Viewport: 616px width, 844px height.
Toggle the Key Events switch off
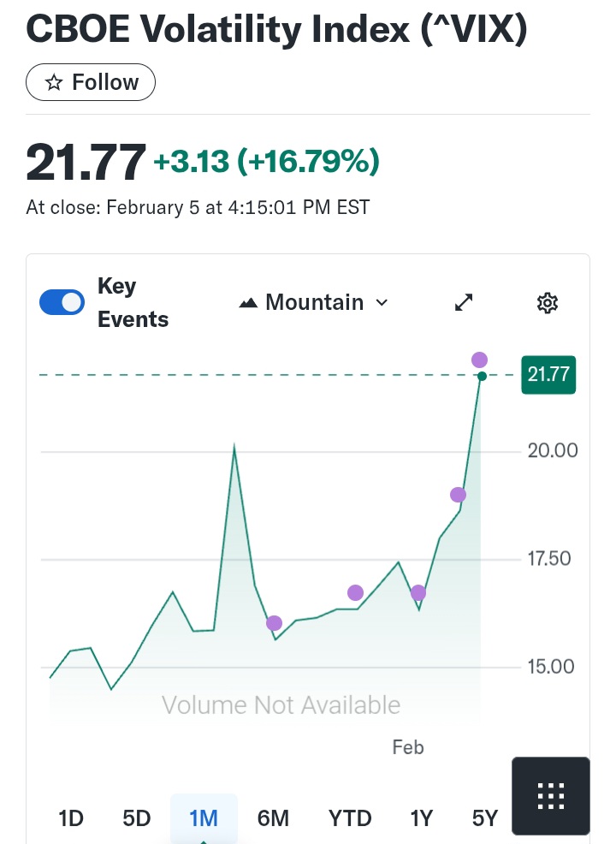click(62, 302)
